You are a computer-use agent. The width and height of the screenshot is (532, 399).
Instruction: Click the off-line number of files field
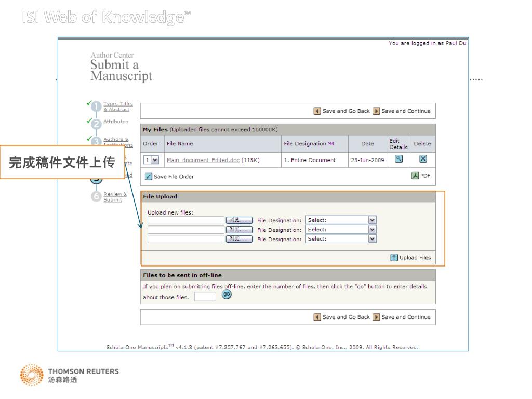[205, 297]
